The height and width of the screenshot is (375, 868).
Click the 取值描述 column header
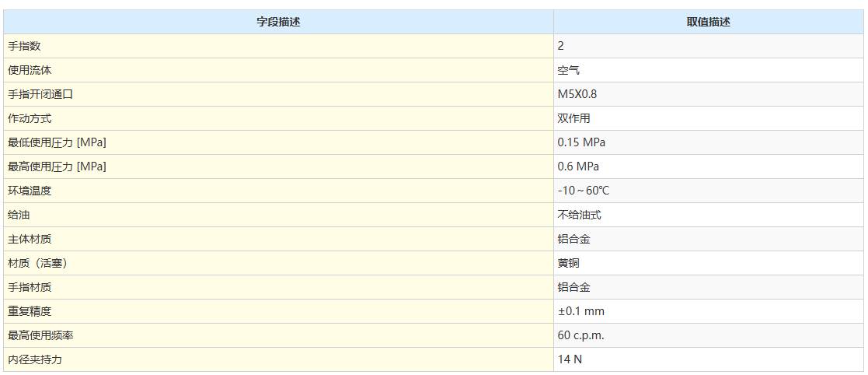(708, 22)
